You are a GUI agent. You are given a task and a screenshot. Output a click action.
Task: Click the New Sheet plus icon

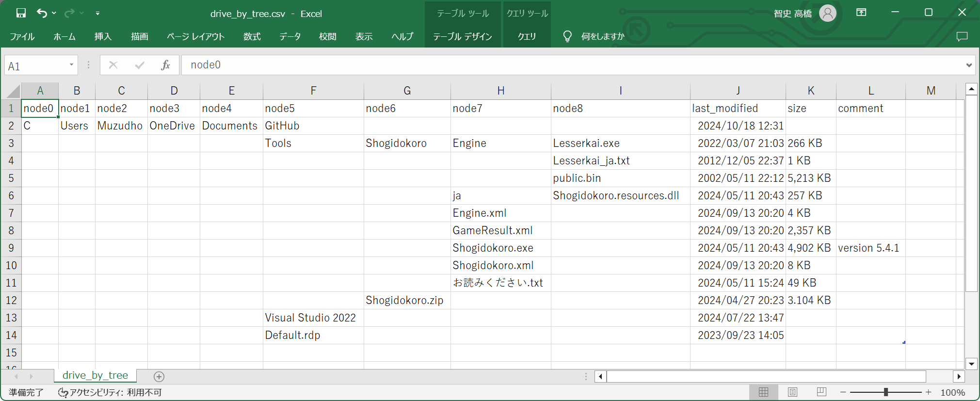(x=159, y=376)
